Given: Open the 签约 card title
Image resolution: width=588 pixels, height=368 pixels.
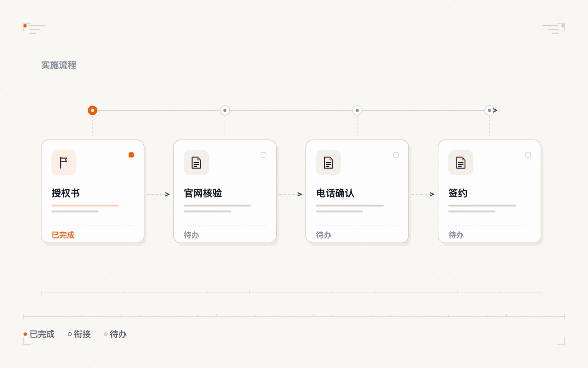Looking at the screenshot, I should 458,193.
